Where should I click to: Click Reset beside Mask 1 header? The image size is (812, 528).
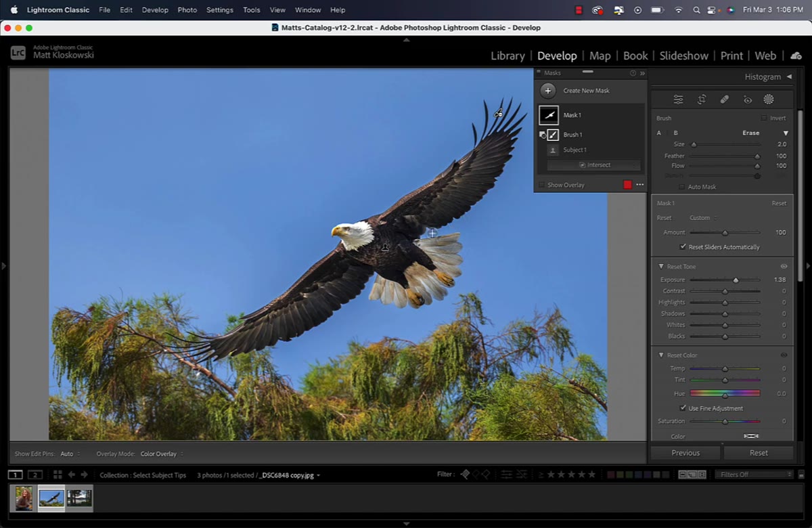click(x=779, y=203)
